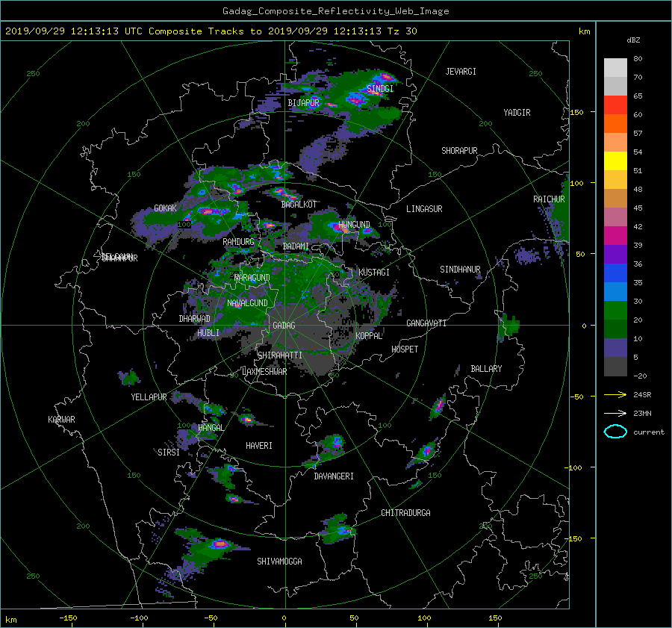Image resolution: width=672 pixels, height=628 pixels.
Task: Click the KUSTAGI city label
Action: click(374, 273)
